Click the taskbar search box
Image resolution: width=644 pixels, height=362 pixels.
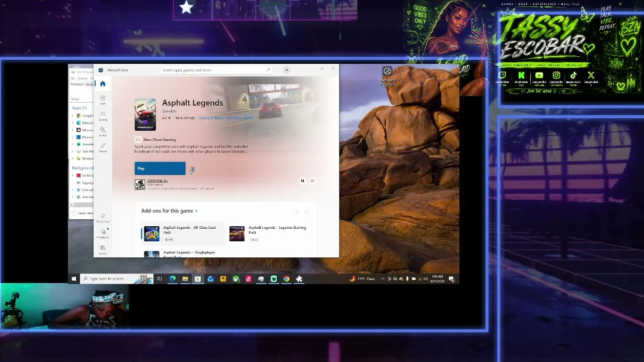click(117, 279)
